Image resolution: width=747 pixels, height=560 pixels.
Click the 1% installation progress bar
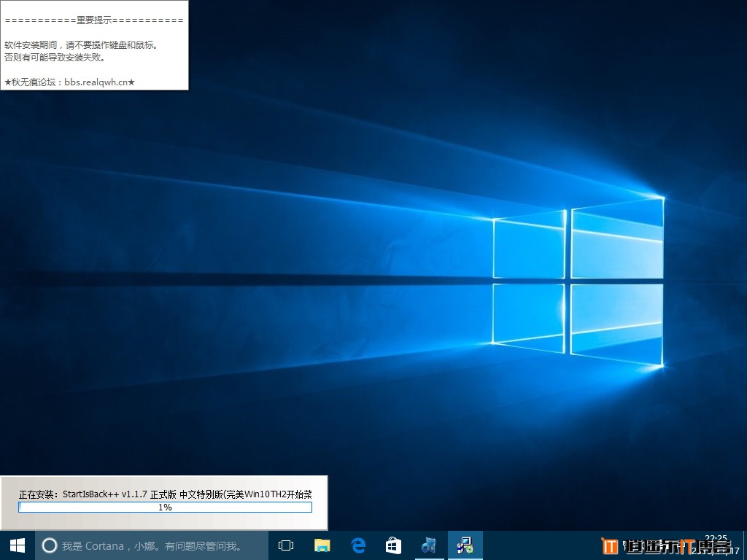[x=166, y=507]
